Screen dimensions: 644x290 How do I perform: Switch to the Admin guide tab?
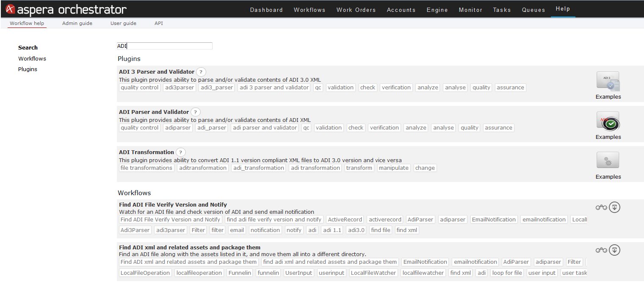point(77,23)
